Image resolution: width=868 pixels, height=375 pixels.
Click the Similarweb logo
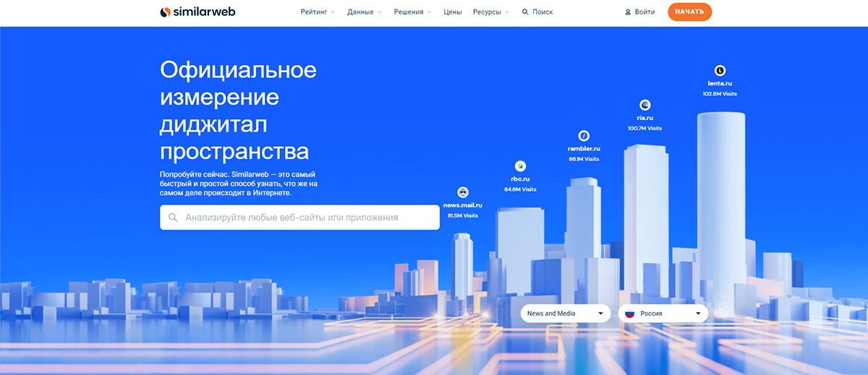coord(197,12)
